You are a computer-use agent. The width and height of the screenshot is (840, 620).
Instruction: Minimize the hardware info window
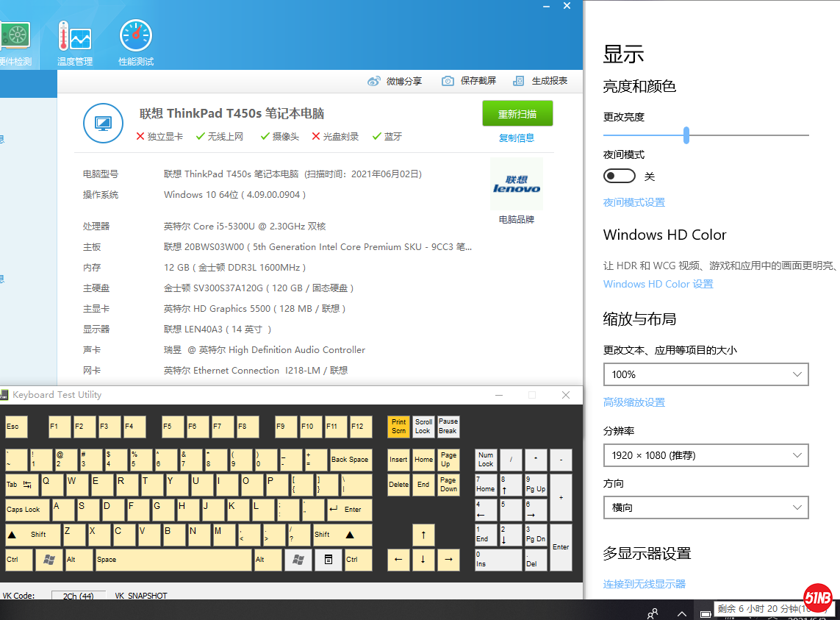[x=547, y=6]
